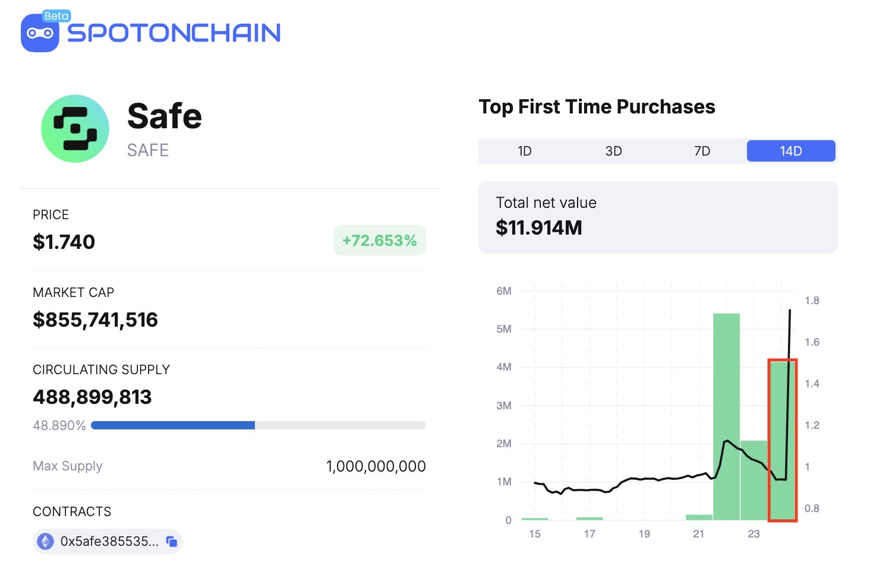
Task: Click the +72.653% price change badge
Action: 380,241
